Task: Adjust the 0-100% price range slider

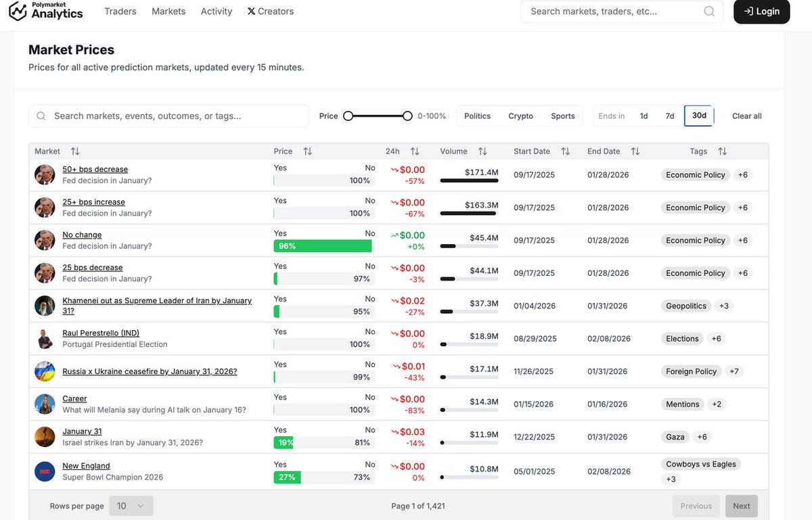Action: pos(378,116)
